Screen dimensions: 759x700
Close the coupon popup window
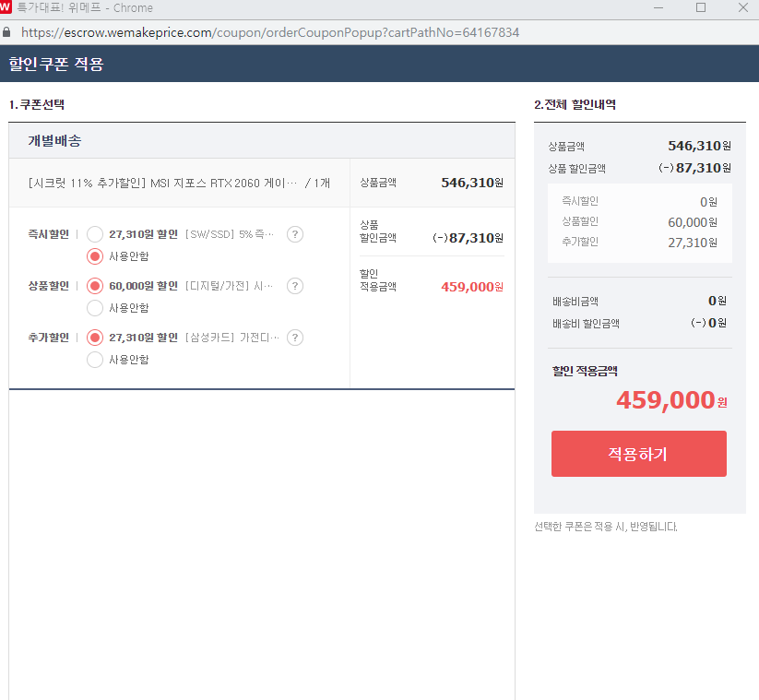click(742, 7)
